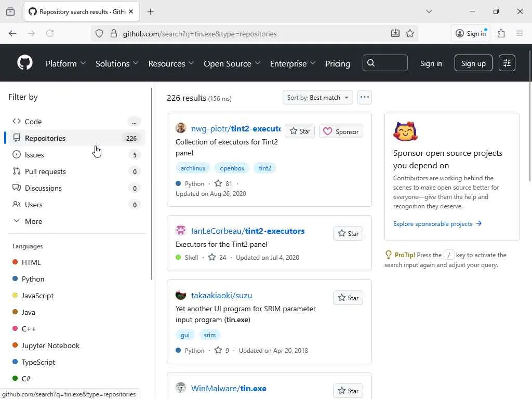Filter results by Issues
532x399 pixels.
pyautogui.click(x=34, y=155)
